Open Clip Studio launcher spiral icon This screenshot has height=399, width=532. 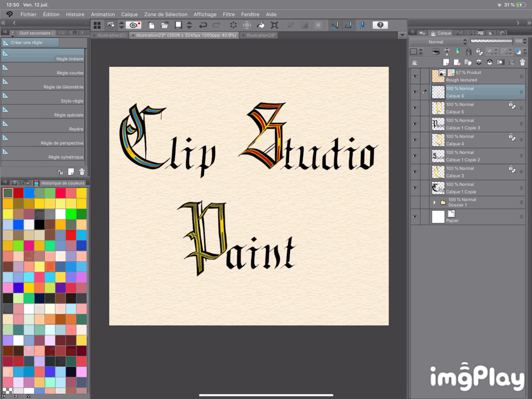tap(134, 25)
